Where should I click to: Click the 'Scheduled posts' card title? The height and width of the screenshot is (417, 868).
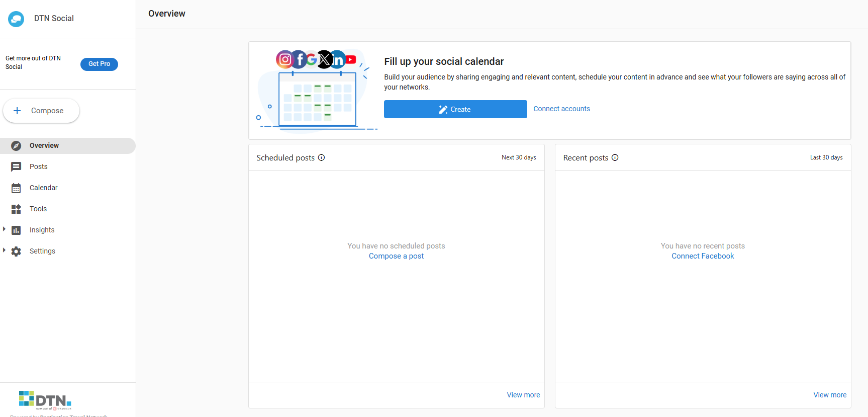(x=285, y=158)
